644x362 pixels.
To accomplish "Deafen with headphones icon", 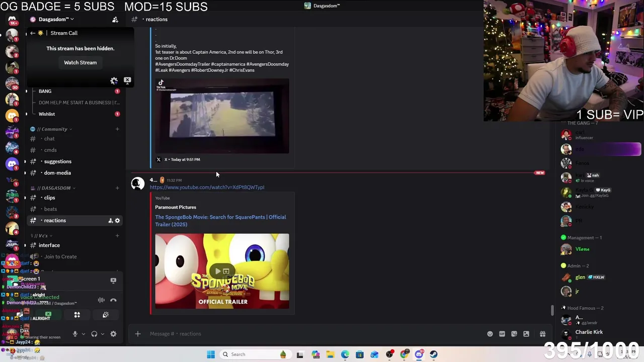I will pos(94,334).
